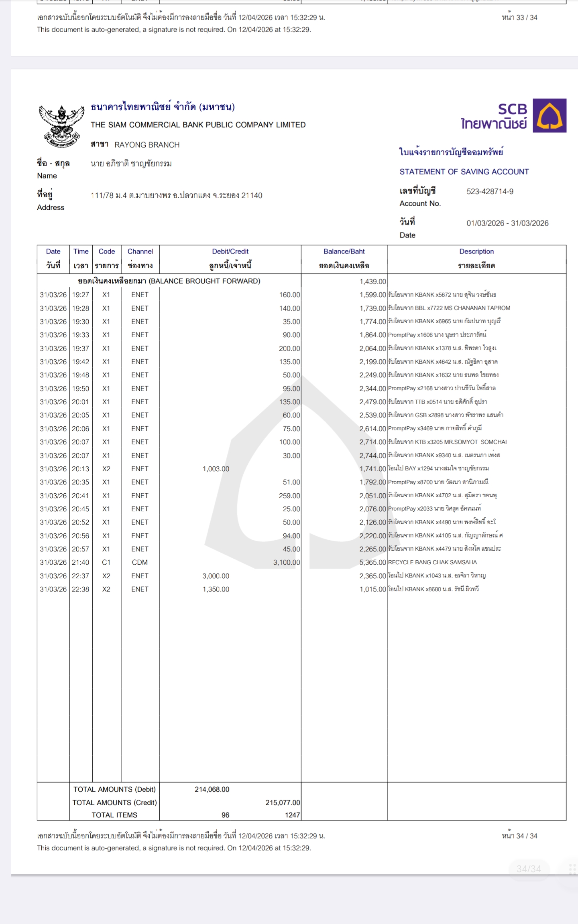Screen dimensions: 578x924
Task: Click the RAYONG BRANCH text
Action: (x=147, y=145)
